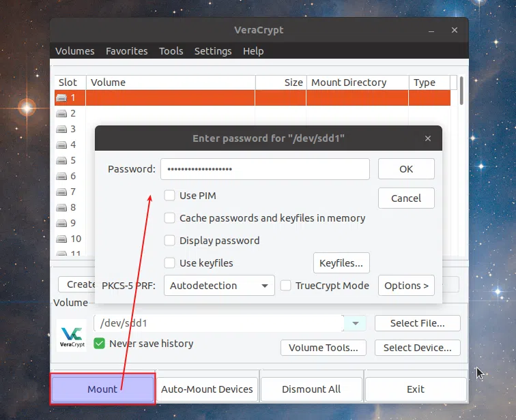The width and height of the screenshot is (516, 420).
Task: Click Auto-Mount Devices
Action: (x=207, y=389)
